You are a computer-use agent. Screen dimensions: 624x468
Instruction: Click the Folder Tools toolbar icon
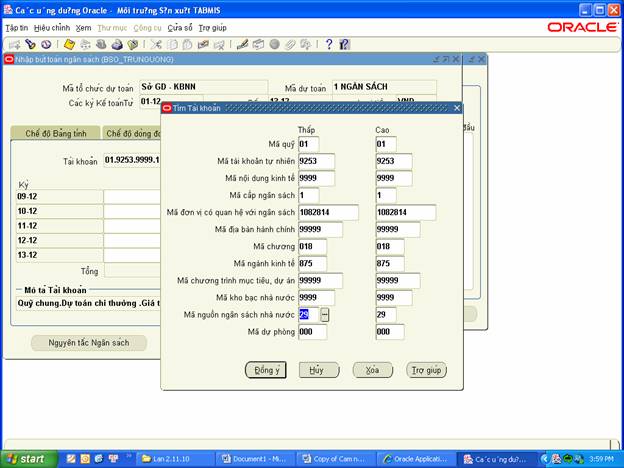point(306,44)
